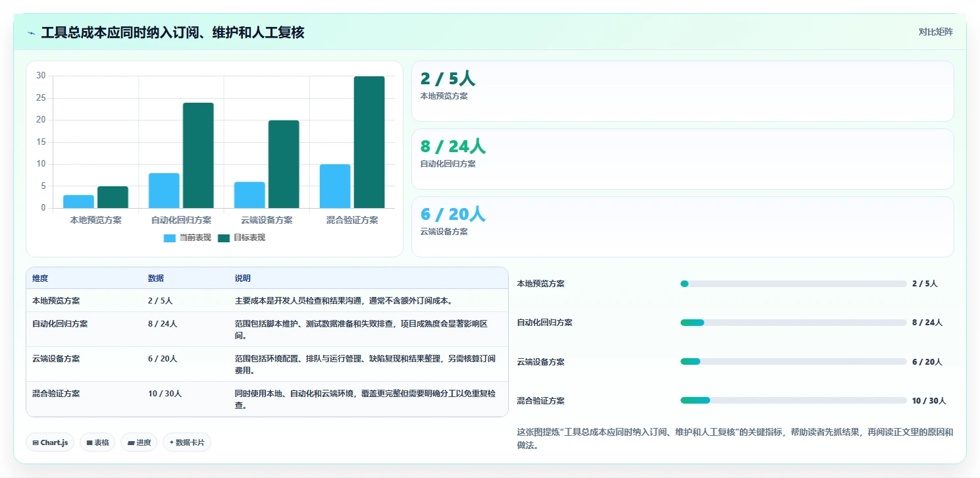
Task: Click the 10 / 30人 progress value
Action: pyautogui.click(x=929, y=400)
